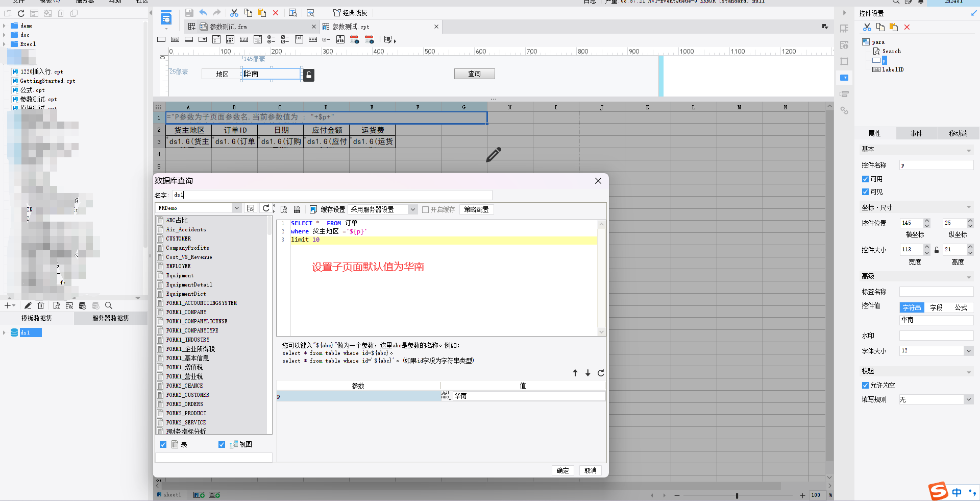Enable the 开启缓存 checkbox
The height and width of the screenshot is (501, 980).
(x=425, y=210)
